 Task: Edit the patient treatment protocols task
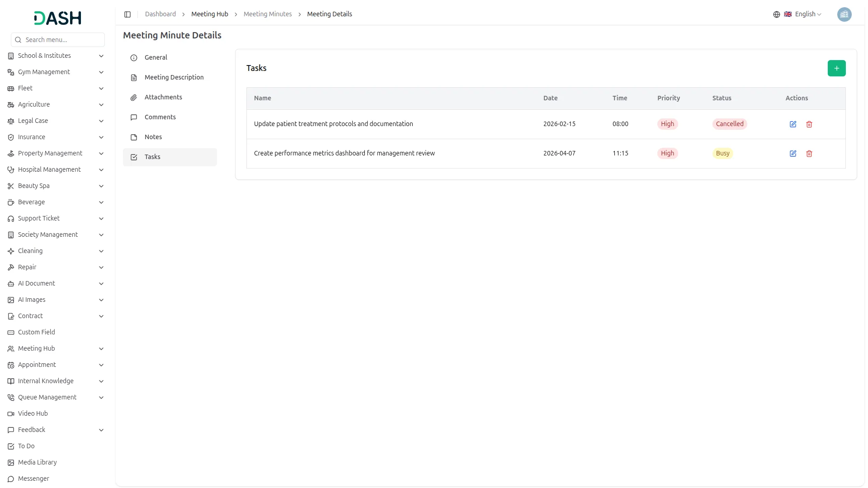(x=793, y=124)
